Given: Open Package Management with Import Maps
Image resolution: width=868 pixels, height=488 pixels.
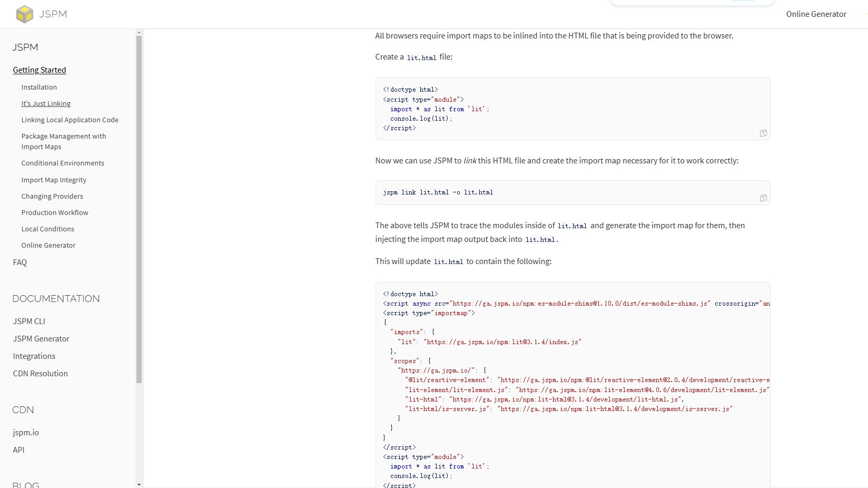Looking at the screenshot, I should [64, 141].
